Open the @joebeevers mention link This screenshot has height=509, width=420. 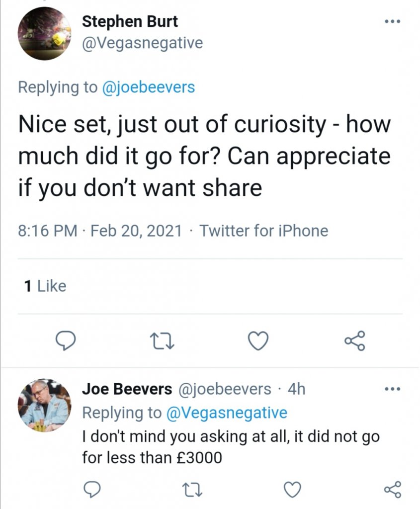[148, 87]
